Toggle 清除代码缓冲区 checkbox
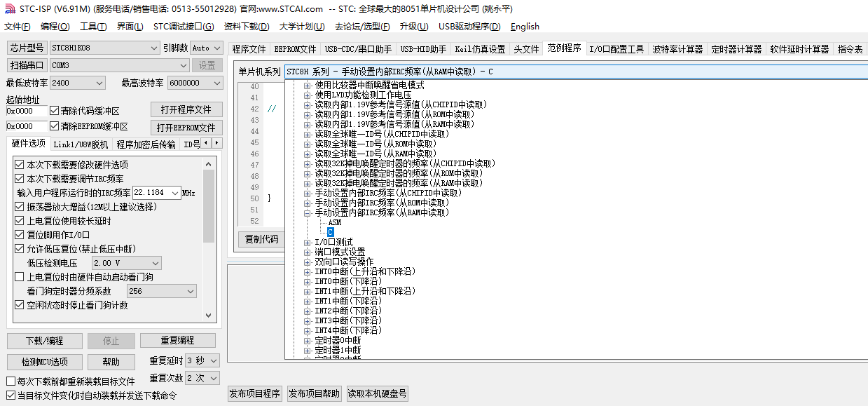868x406 pixels. point(55,111)
